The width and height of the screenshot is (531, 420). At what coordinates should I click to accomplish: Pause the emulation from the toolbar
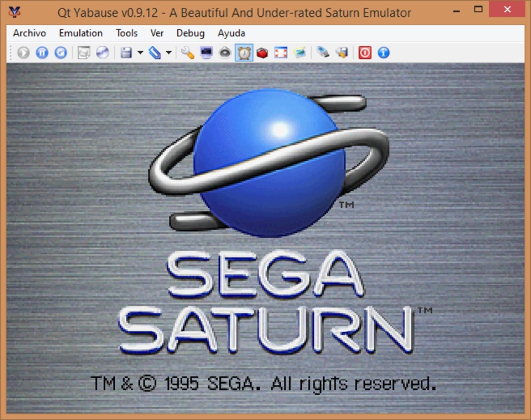(x=42, y=52)
